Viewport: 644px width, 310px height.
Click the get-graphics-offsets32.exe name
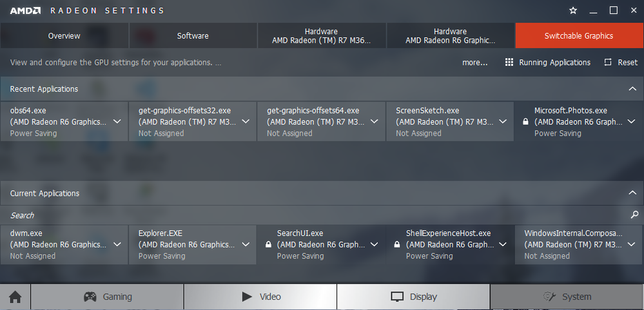coord(184,110)
